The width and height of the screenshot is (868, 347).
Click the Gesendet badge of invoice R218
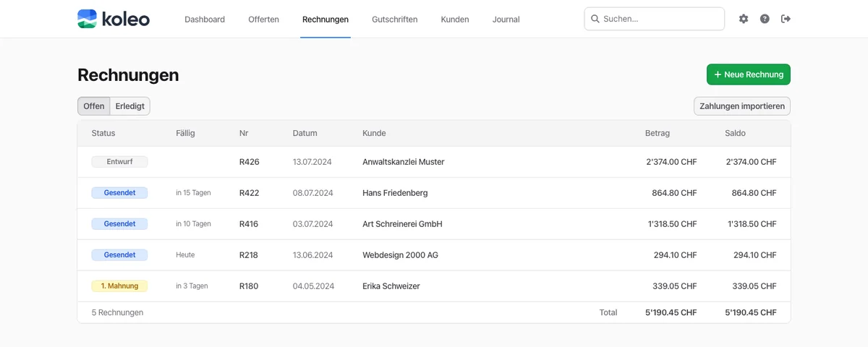[x=119, y=255]
